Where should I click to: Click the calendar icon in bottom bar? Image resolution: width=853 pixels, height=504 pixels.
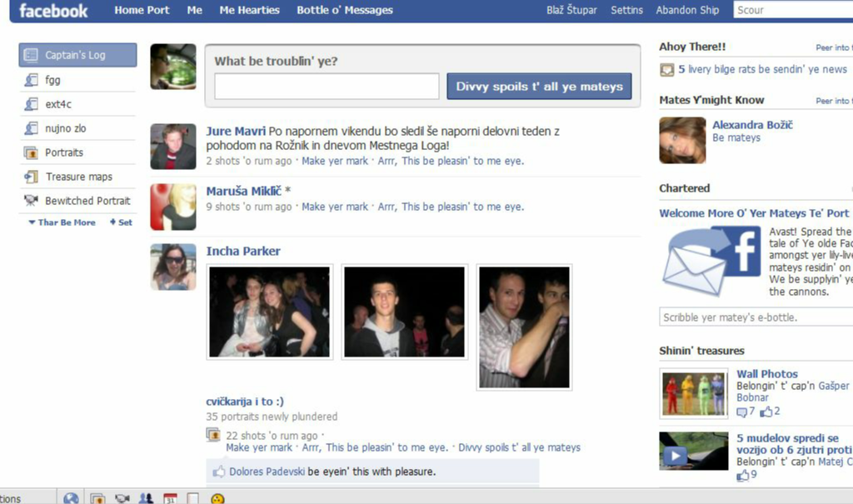[x=170, y=498]
